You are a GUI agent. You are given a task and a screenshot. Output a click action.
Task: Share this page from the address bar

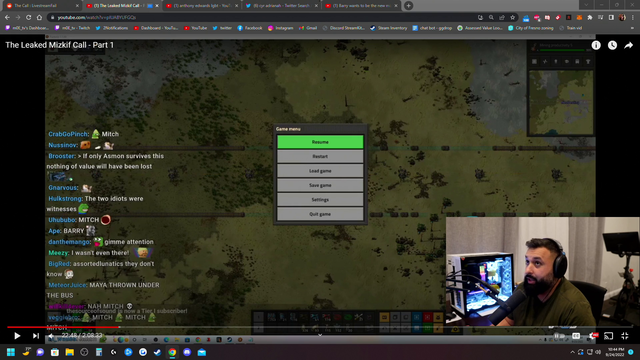tap(502, 18)
